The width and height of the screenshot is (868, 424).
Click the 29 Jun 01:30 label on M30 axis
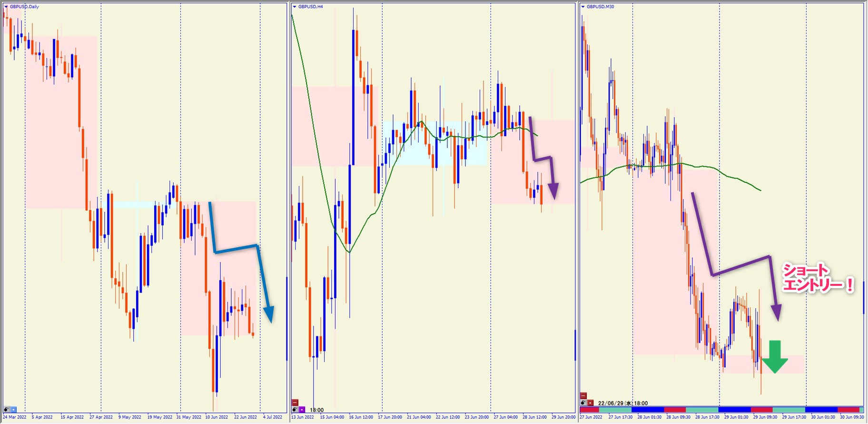coord(736,417)
